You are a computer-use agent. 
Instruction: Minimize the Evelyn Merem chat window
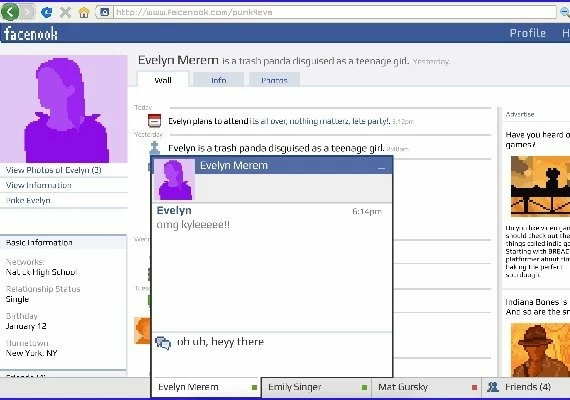[381, 167]
